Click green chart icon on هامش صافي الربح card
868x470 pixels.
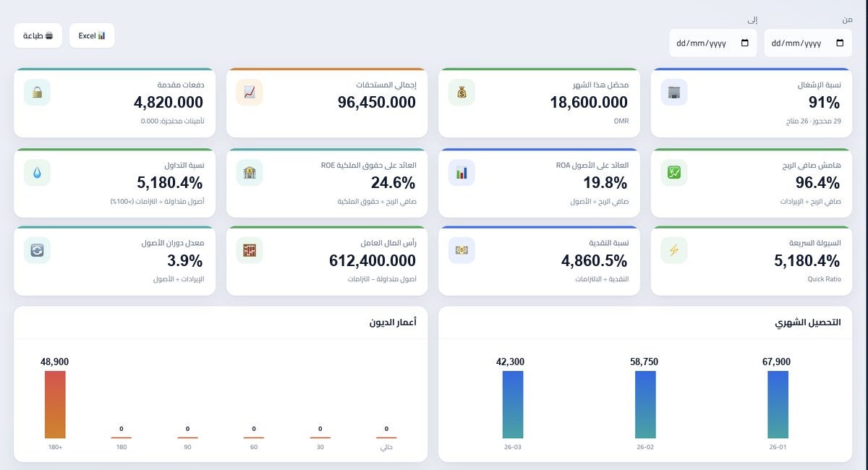tap(674, 172)
